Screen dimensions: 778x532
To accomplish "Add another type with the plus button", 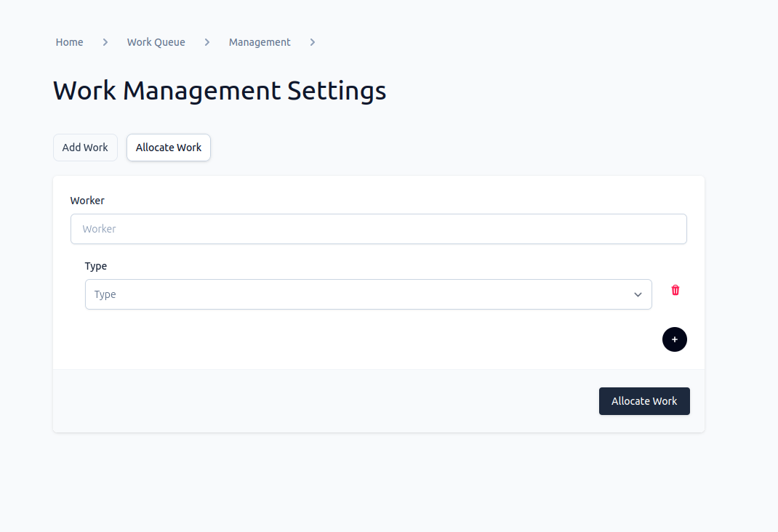I will (x=675, y=339).
